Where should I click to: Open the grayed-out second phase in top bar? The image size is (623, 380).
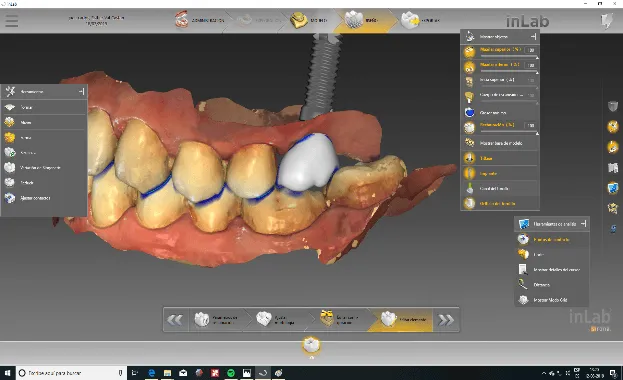tap(259, 20)
